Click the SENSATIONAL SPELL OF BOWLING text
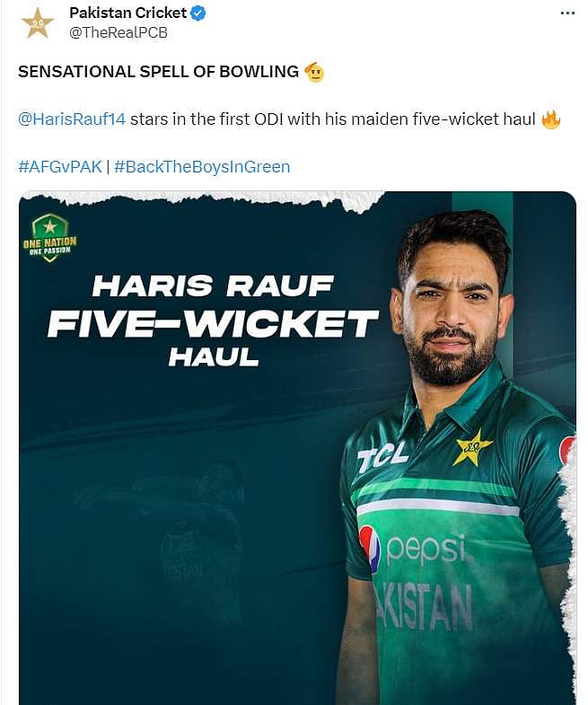 (158, 72)
